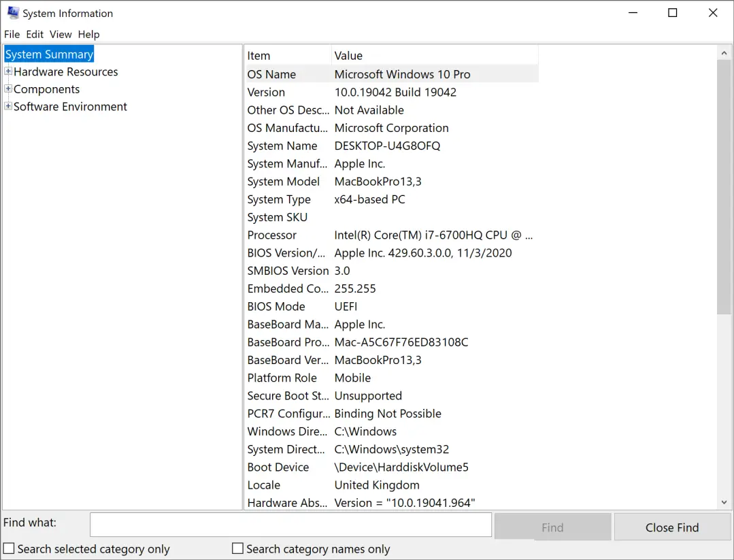Close the System Information window
734x560 pixels.
[x=712, y=13]
